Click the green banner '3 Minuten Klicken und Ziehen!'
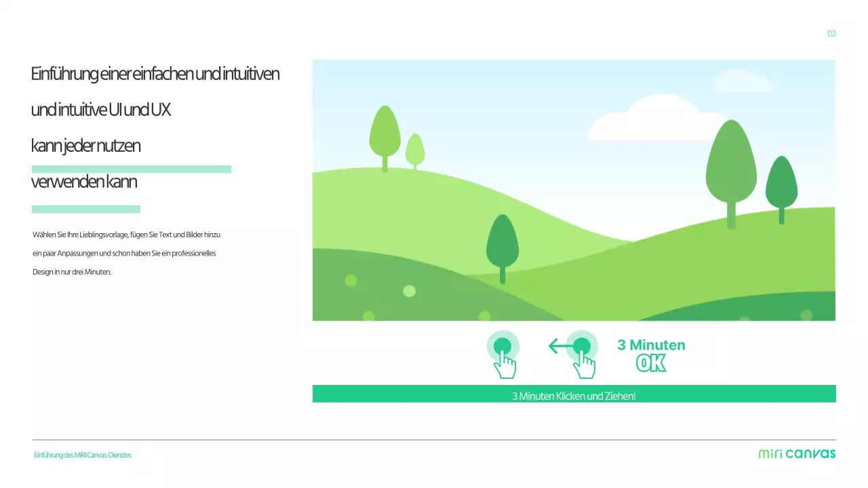868x488 pixels. pyautogui.click(x=574, y=394)
